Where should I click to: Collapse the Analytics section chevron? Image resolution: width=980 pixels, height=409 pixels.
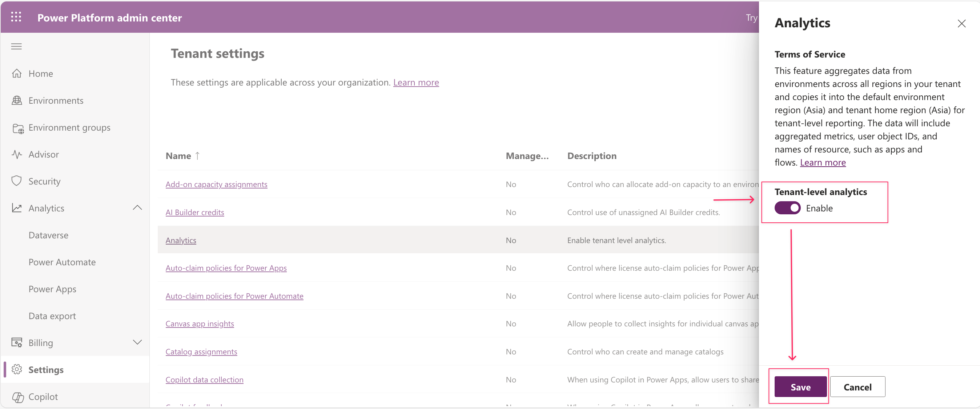[137, 207]
